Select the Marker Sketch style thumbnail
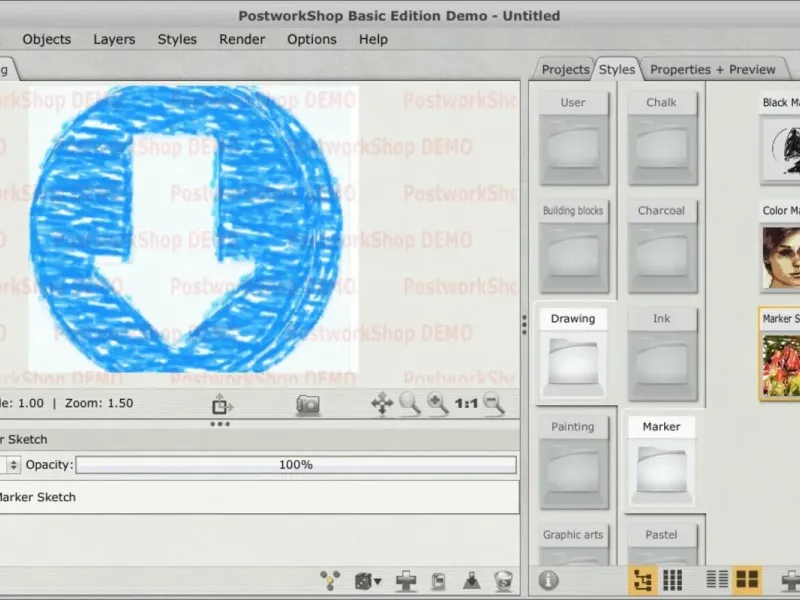The image size is (800, 600). coord(781,354)
